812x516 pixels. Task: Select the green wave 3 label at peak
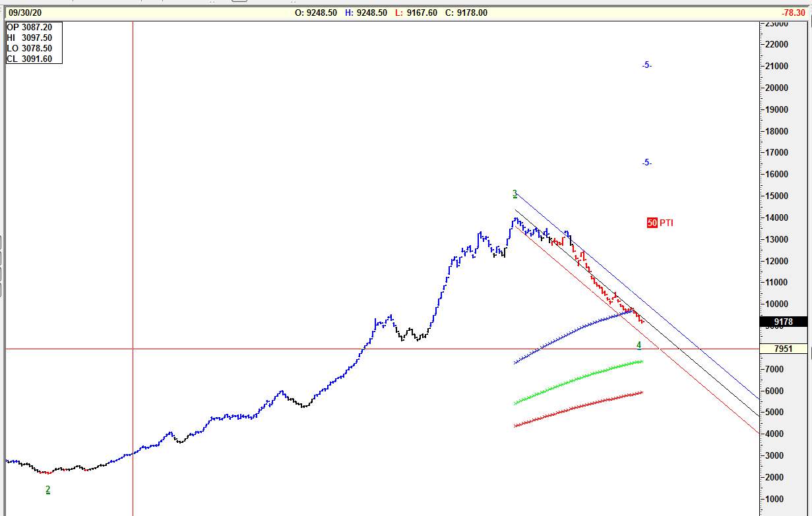tap(515, 194)
